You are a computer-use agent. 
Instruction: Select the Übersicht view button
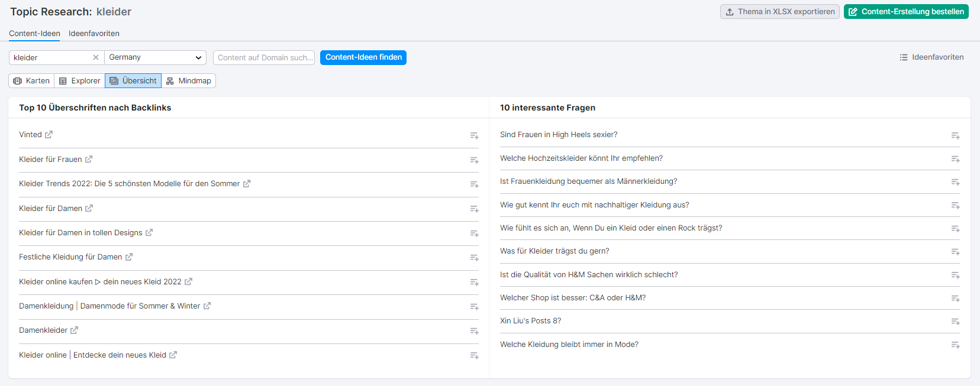(133, 81)
